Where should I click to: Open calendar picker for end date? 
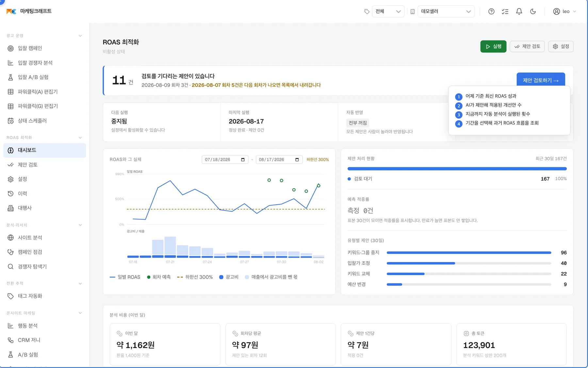tap(297, 159)
